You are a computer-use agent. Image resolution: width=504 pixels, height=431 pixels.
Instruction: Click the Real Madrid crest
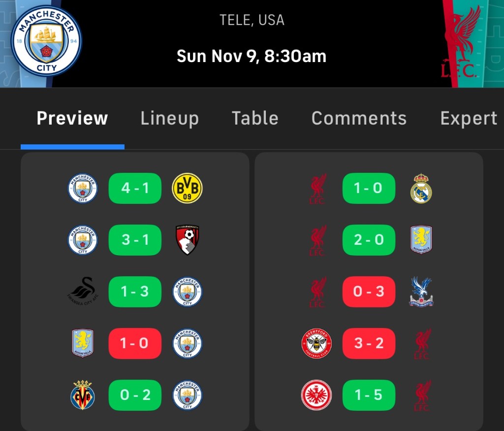tap(421, 188)
